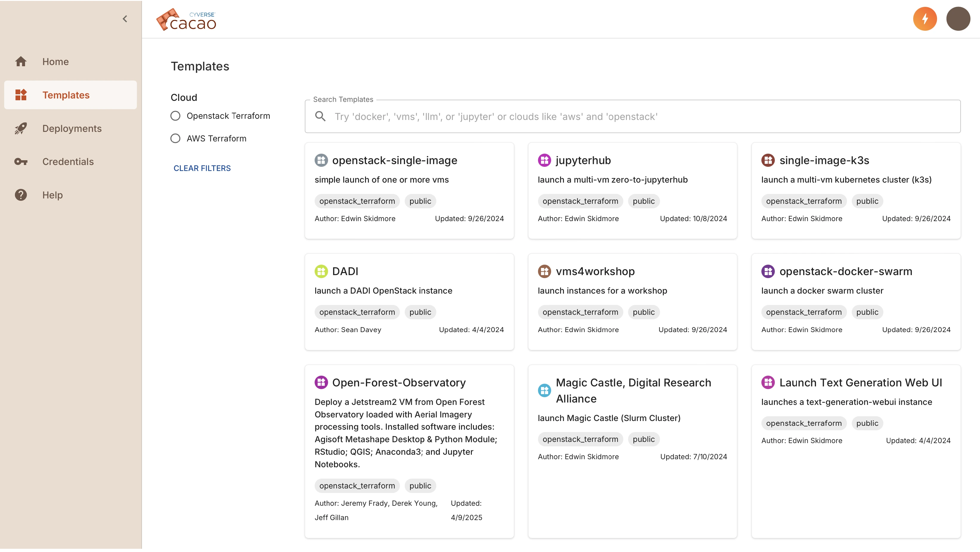
Task: Click the Templates grid icon in sidebar
Action: tap(21, 95)
